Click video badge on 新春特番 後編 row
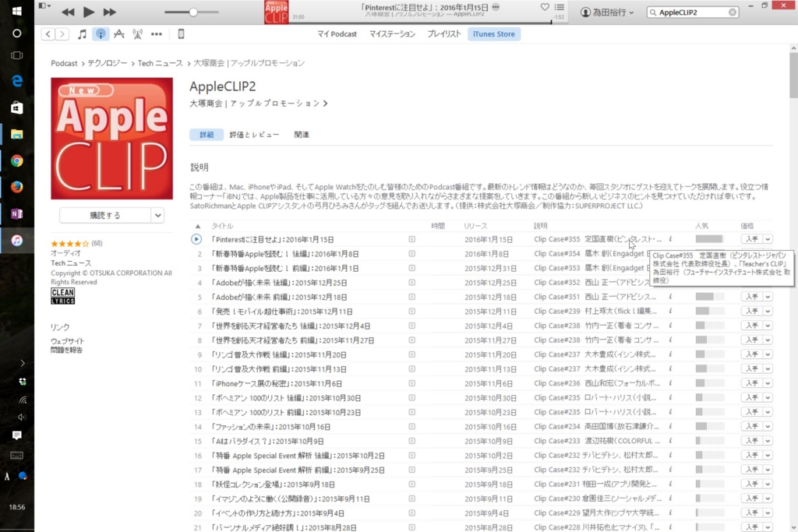This screenshot has height=532, width=798. pyautogui.click(x=411, y=253)
